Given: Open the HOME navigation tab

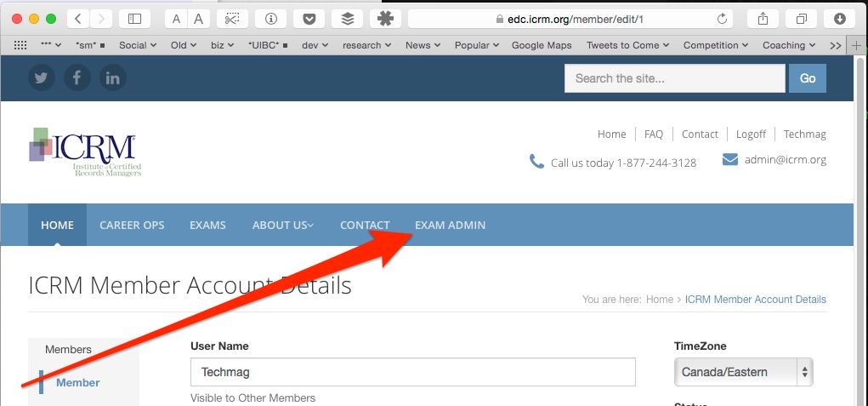Looking at the screenshot, I should 57,225.
